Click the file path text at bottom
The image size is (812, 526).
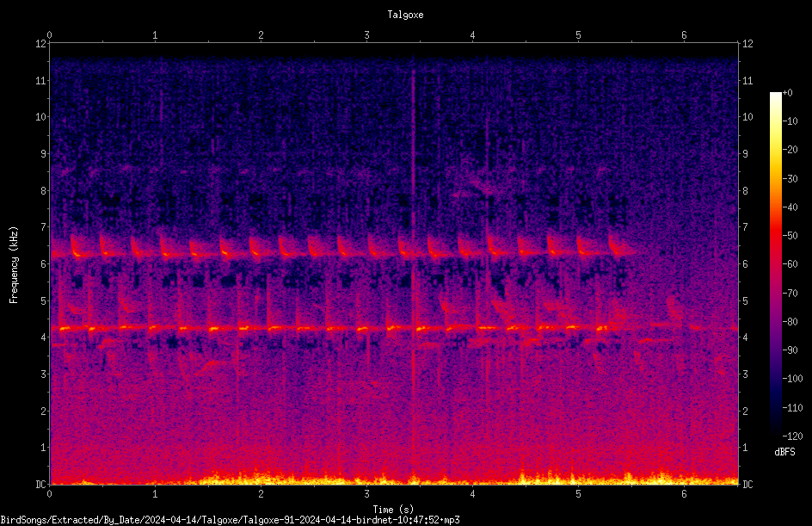coord(230,520)
